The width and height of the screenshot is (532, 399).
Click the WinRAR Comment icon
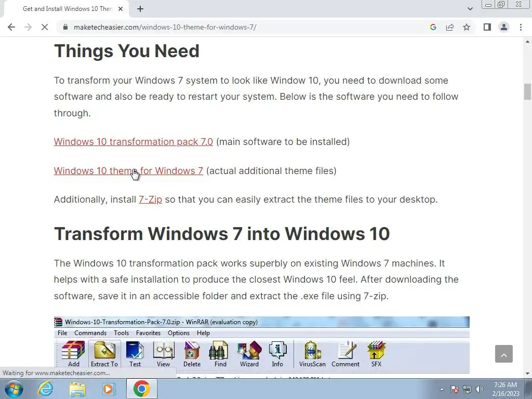[345, 354]
